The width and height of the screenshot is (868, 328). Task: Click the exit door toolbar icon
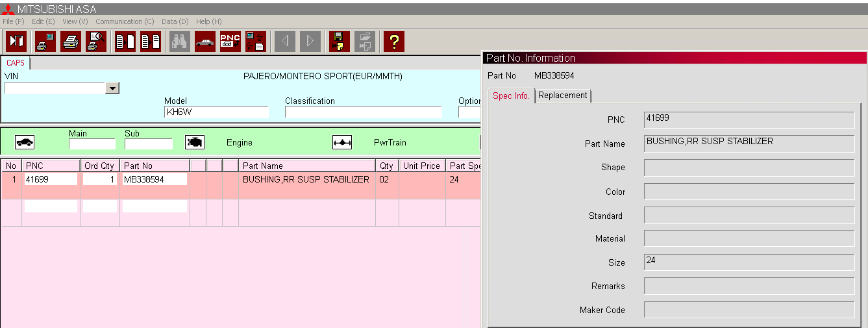point(16,42)
